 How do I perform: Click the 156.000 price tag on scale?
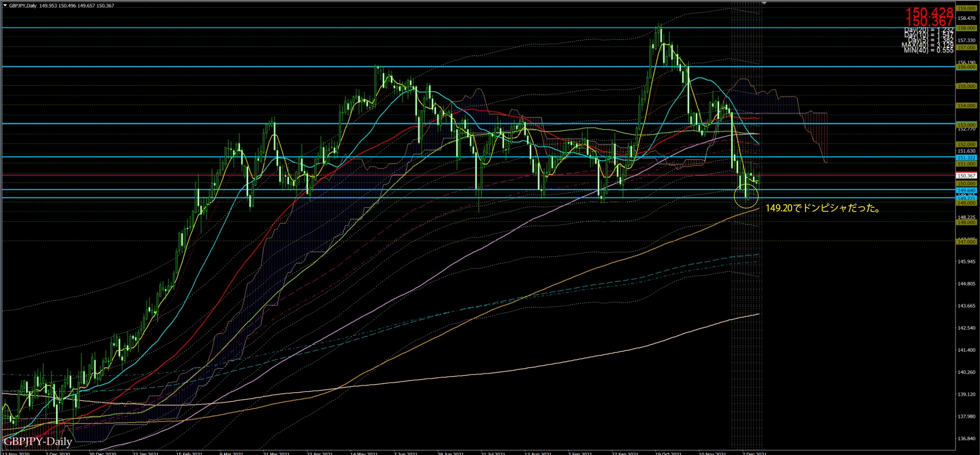pyautogui.click(x=966, y=67)
